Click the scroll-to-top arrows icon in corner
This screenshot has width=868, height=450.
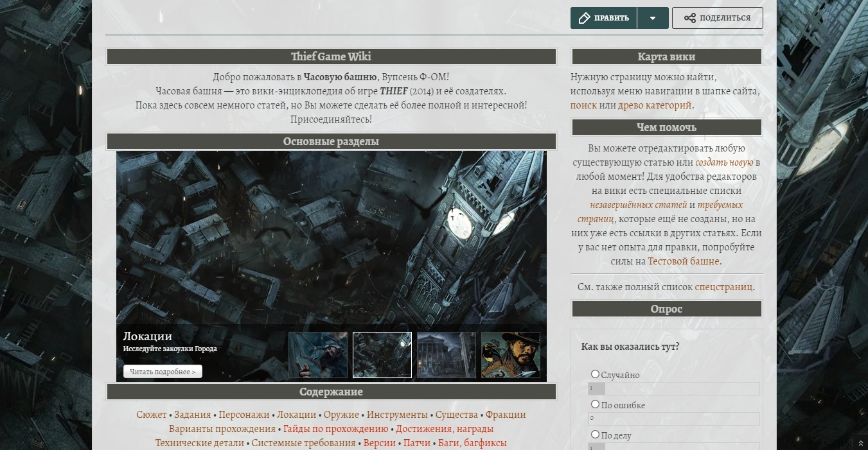pyautogui.click(x=861, y=443)
